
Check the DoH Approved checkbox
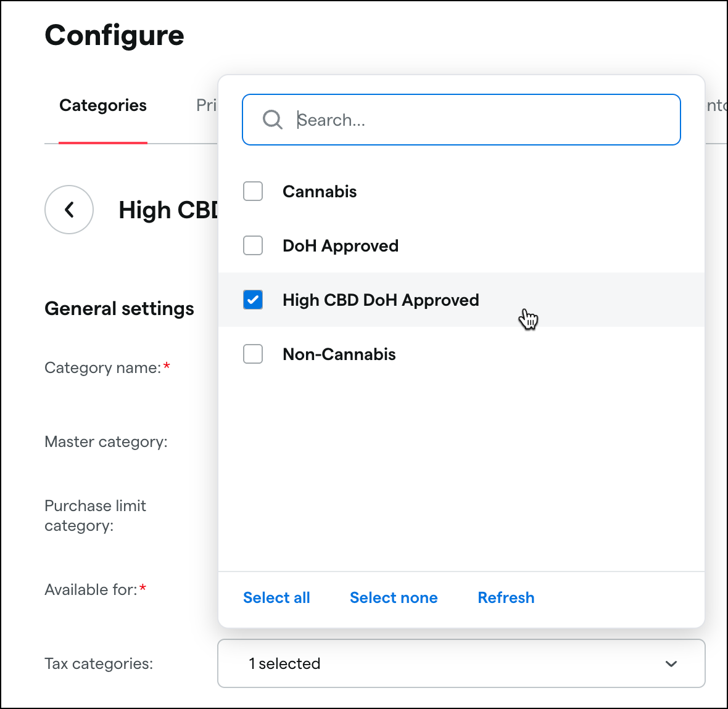pyautogui.click(x=253, y=245)
